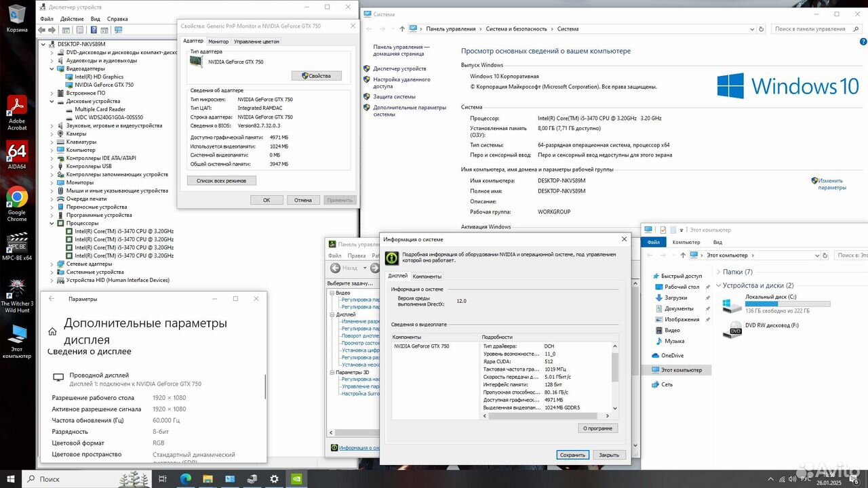The image size is (868, 488).
Task: Open Settings gear icon on taskbar
Action: 275,479
